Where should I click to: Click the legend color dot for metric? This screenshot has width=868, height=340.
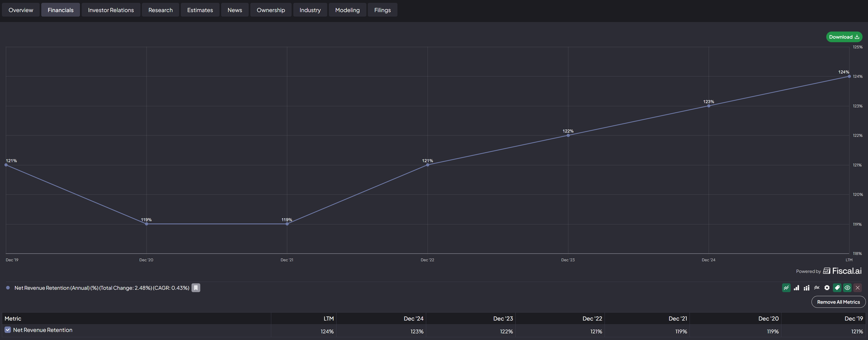coord(8,288)
